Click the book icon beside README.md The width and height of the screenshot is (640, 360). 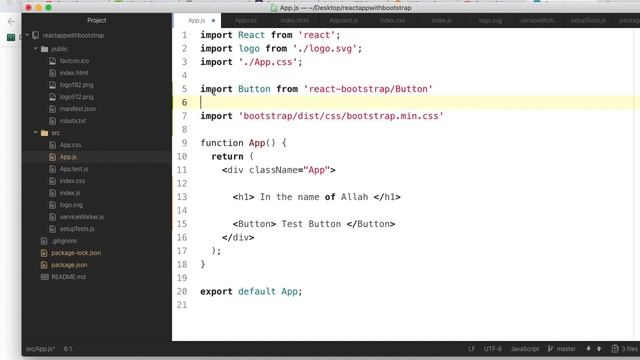click(x=44, y=277)
